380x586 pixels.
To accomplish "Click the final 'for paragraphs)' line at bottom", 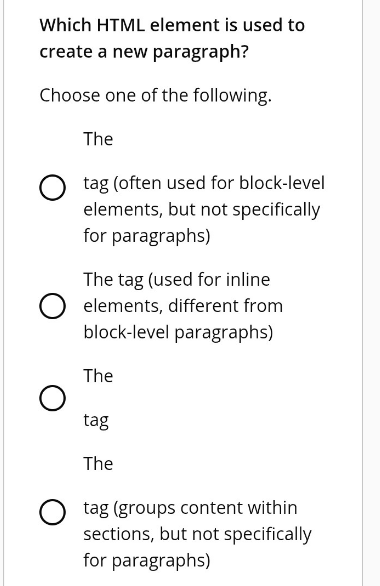I will click(x=147, y=561).
